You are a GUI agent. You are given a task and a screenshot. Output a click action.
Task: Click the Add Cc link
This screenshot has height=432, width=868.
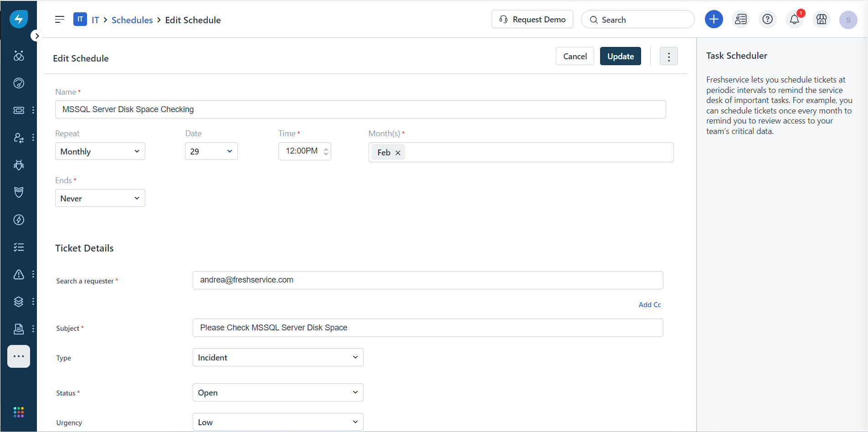(649, 305)
